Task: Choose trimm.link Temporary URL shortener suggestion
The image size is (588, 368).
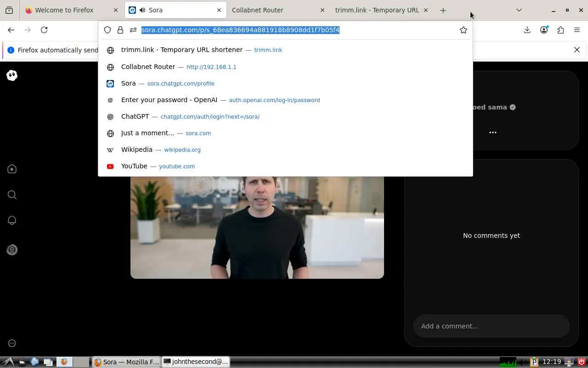Action: pyautogui.click(x=285, y=50)
